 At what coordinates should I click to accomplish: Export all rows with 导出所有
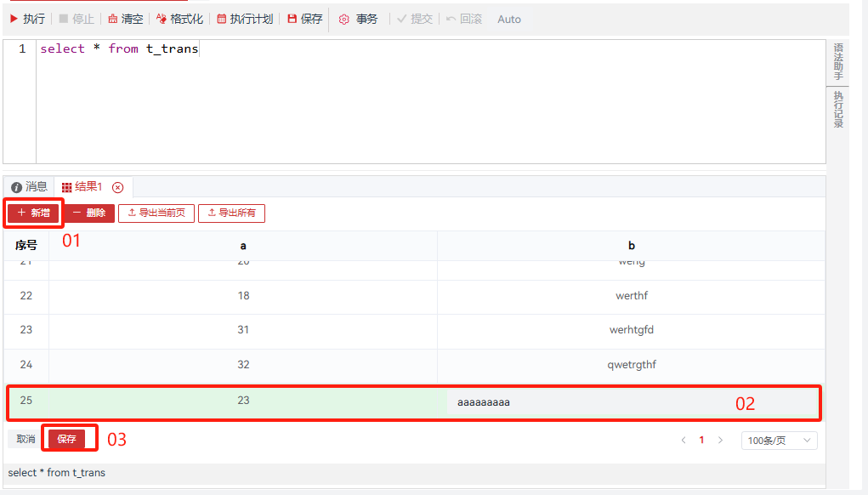pos(231,213)
